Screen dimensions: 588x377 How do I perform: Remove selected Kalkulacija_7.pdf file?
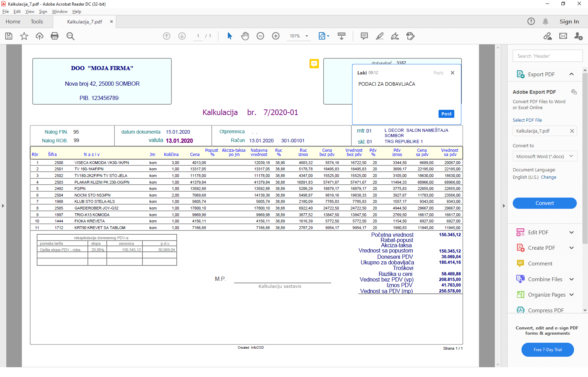tap(572, 131)
